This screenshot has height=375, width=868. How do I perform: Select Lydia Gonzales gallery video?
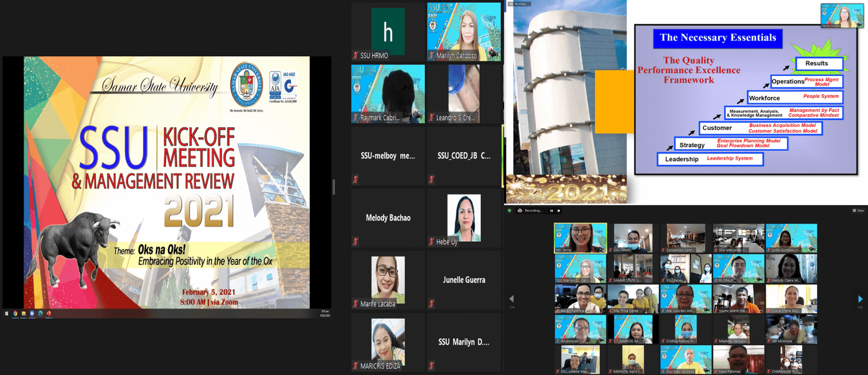[792, 238]
